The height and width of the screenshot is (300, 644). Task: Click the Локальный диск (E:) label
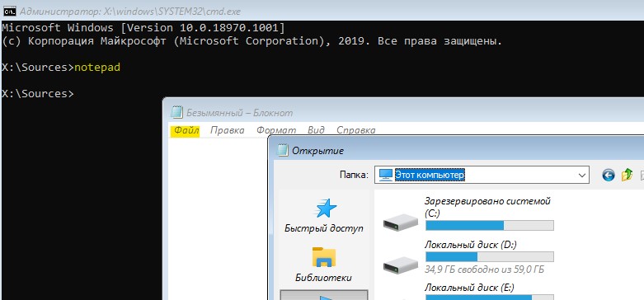click(469, 288)
